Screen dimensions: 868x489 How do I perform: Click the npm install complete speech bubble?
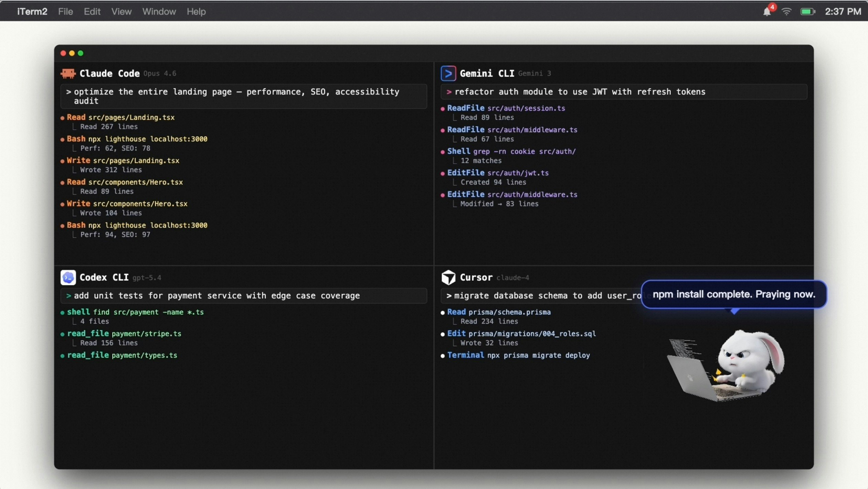(734, 294)
